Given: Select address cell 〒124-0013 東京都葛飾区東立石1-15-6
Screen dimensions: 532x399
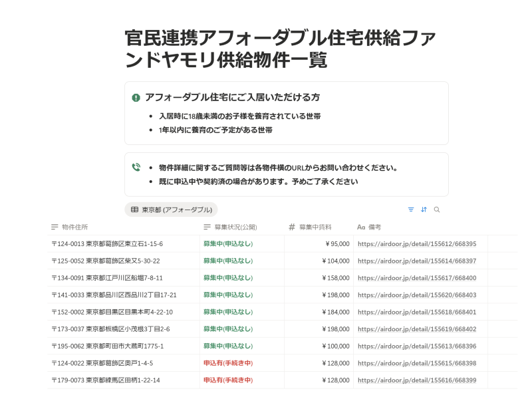Looking at the screenshot, I should pyautogui.click(x=124, y=244).
